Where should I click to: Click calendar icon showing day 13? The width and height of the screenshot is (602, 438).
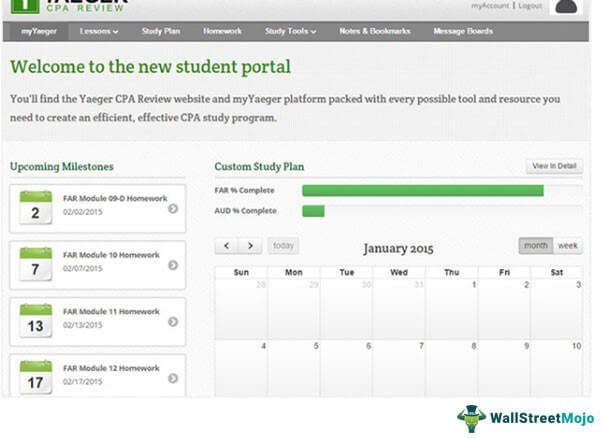36,321
